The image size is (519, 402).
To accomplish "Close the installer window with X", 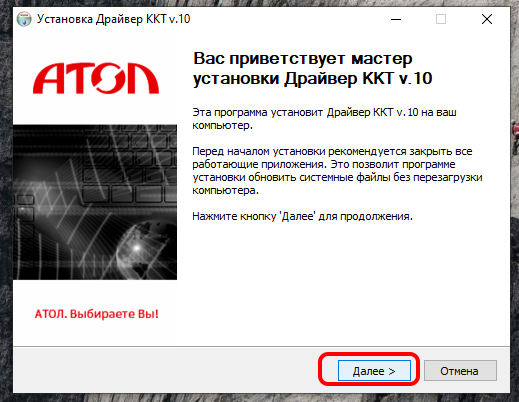I will (x=487, y=19).
